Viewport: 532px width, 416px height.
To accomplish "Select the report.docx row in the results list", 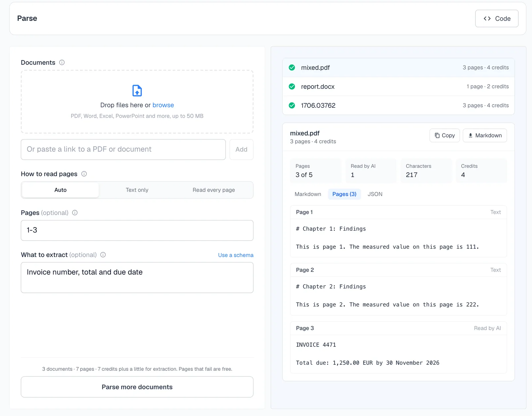I will (x=398, y=87).
